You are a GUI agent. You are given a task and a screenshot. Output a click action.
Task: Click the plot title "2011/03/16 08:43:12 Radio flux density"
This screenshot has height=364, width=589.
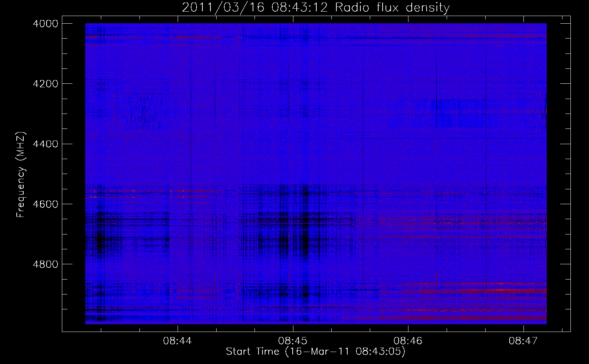(316, 8)
